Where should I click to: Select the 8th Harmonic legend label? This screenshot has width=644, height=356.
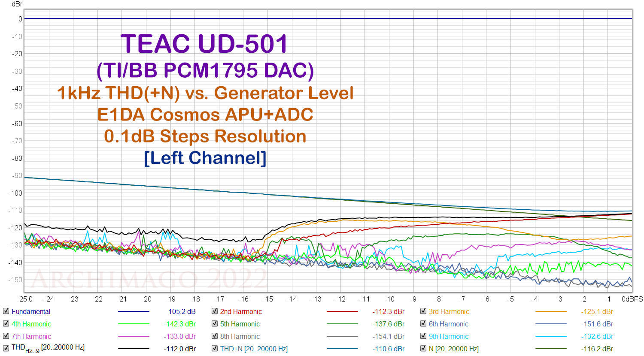(240, 337)
